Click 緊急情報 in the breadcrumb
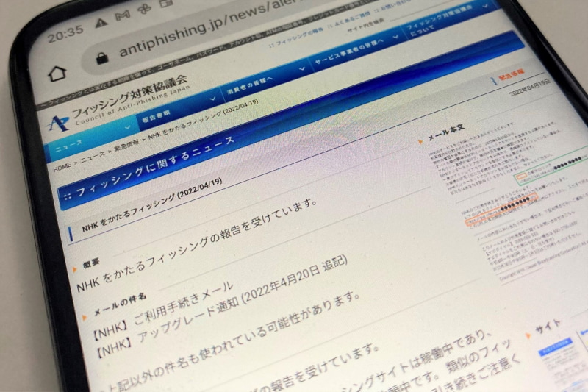588x392 pixels. [126, 145]
